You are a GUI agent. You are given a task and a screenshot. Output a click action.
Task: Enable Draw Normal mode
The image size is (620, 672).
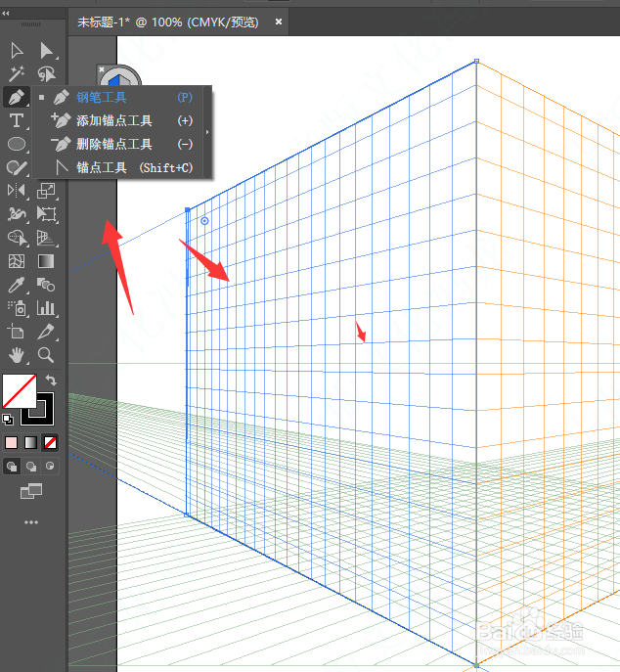(12, 466)
